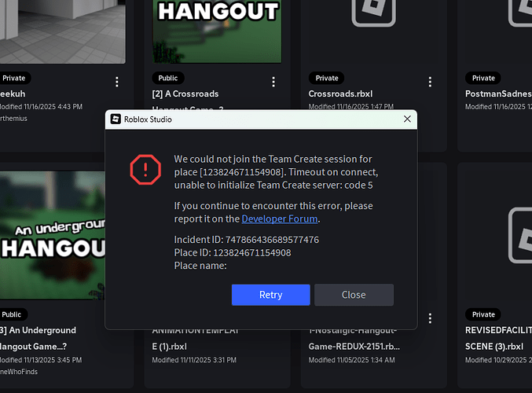
Task: Click the Public badge on A Crossroads
Action: click(168, 78)
